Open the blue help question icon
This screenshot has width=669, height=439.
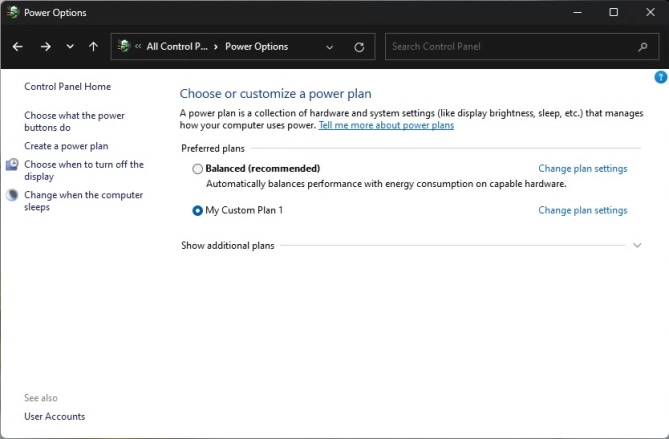(661, 77)
